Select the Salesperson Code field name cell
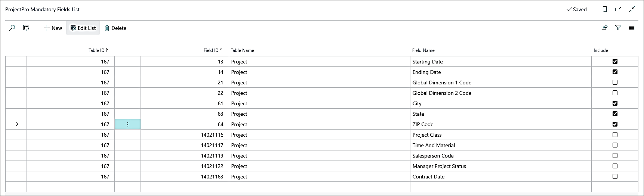The image size is (644, 196). (x=433, y=156)
